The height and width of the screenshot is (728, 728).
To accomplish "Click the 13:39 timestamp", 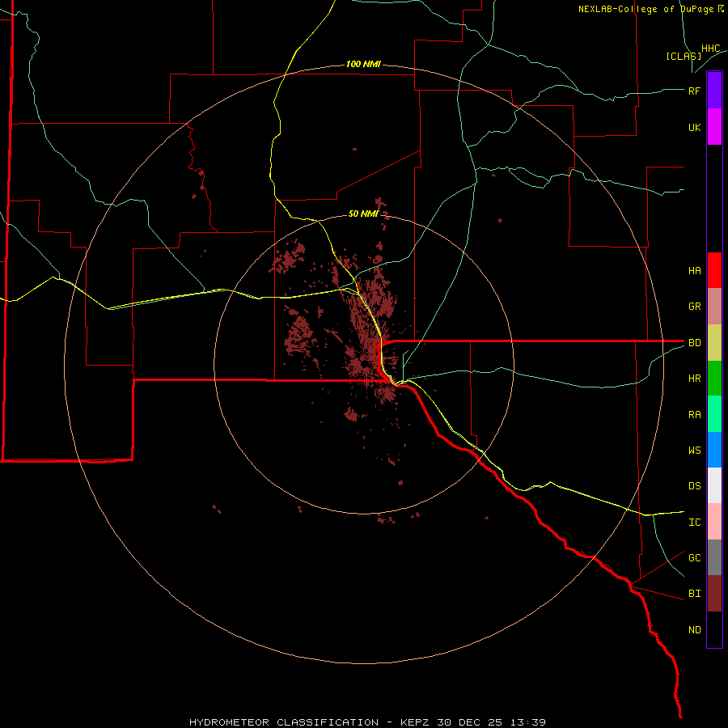I will click(x=528, y=722).
